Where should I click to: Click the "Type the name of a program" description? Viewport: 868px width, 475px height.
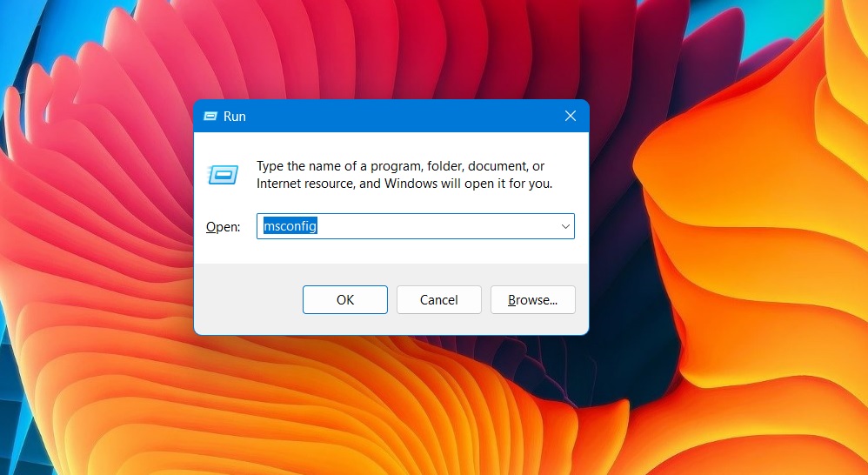coord(404,175)
